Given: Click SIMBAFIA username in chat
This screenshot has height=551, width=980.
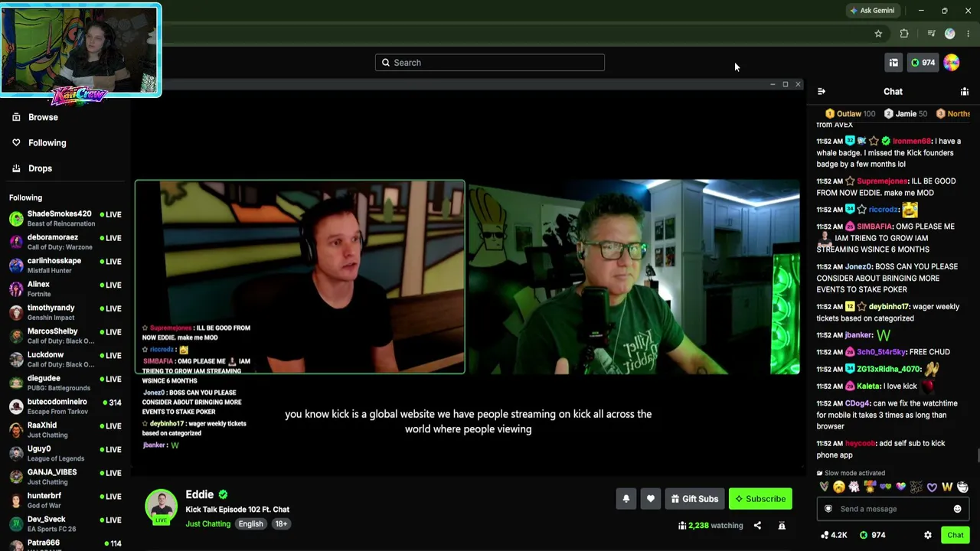Looking at the screenshot, I should (874, 227).
